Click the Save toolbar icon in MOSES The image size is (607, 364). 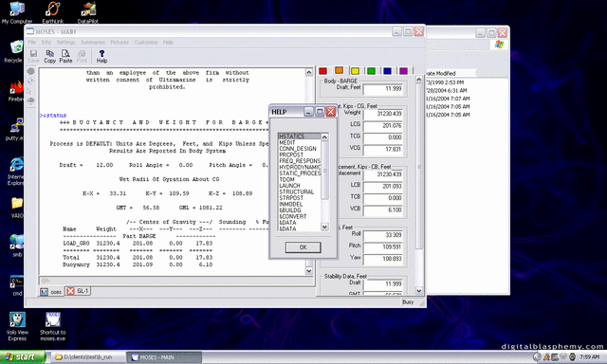coord(33,57)
